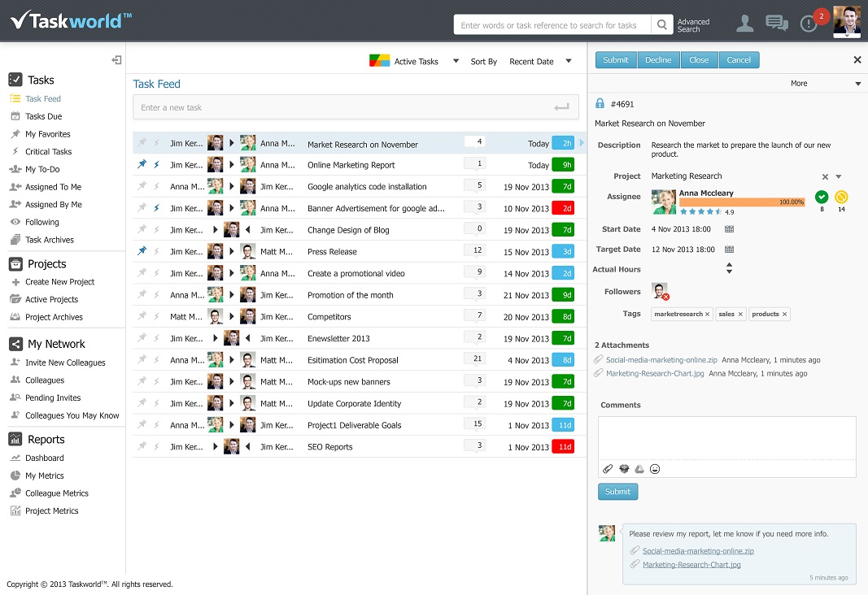This screenshot has height=595, width=868.
Task: Mark Promotion of the month as critical
Action: (157, 295)
